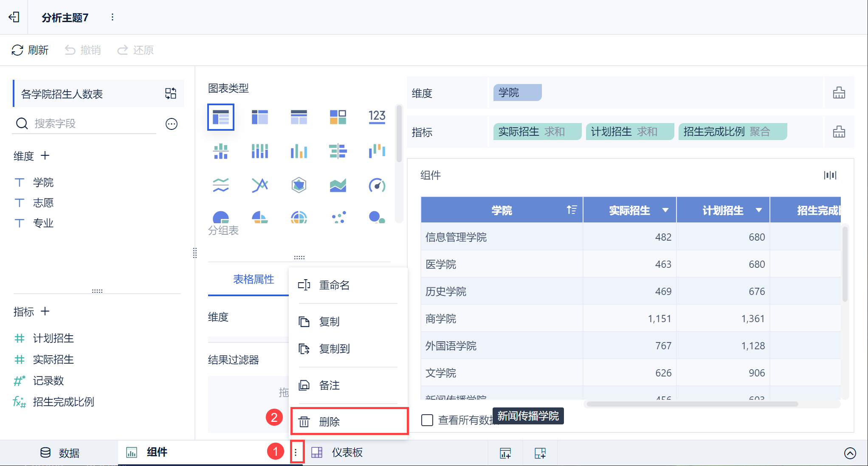Select the KPI 123 indicator card chart
The height and width of the screenshot is (466, 868).
point(377,117)
